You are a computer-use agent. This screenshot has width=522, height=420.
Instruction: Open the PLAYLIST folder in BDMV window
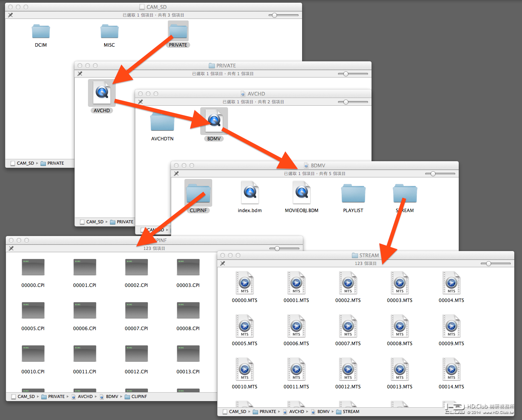point(353,193)
